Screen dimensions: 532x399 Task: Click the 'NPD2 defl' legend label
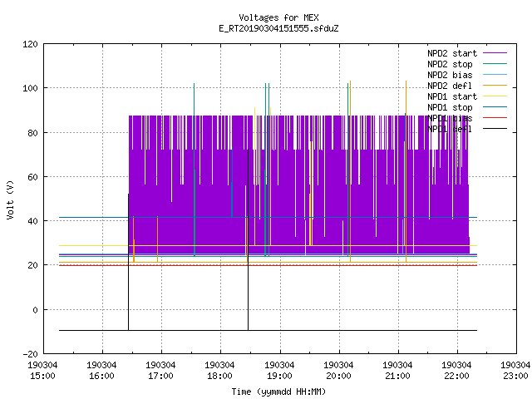pos(450,86)
